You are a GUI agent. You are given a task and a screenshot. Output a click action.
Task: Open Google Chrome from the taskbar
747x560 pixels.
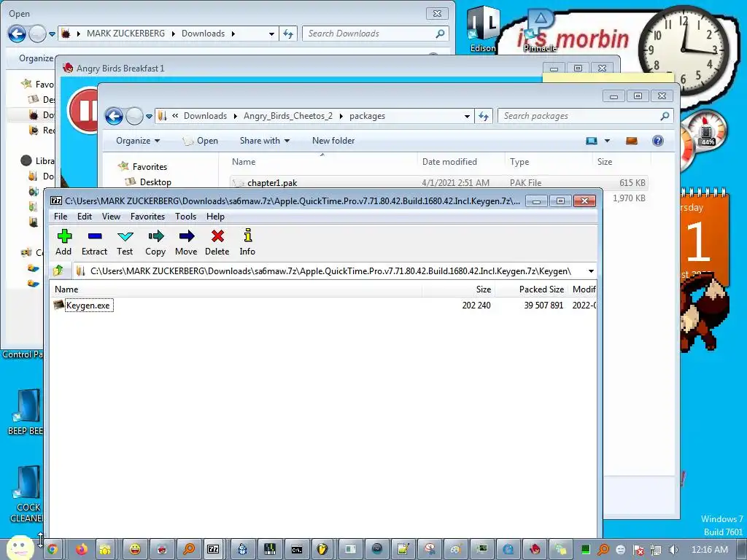(52, 550)
